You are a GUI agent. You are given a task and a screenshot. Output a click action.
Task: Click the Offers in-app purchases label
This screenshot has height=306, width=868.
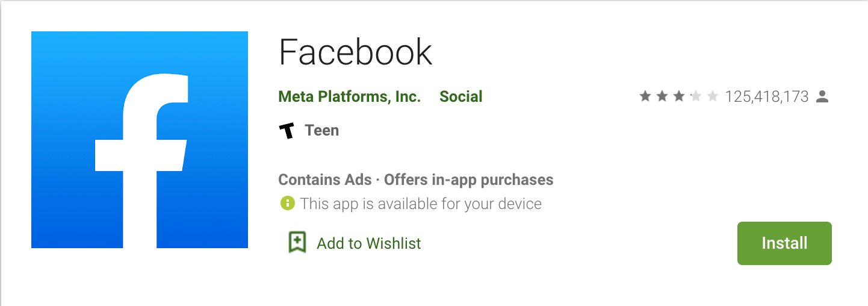(x=469, y=180)
